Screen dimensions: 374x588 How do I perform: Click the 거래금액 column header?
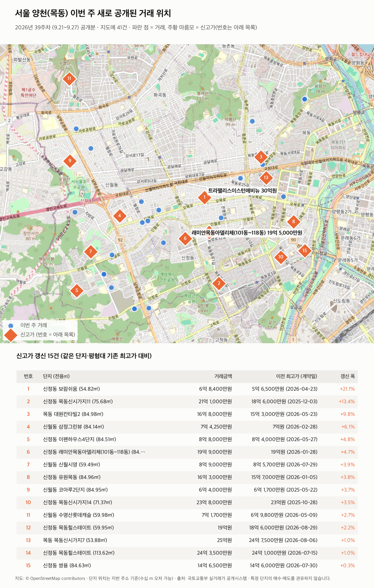(223, 376)
